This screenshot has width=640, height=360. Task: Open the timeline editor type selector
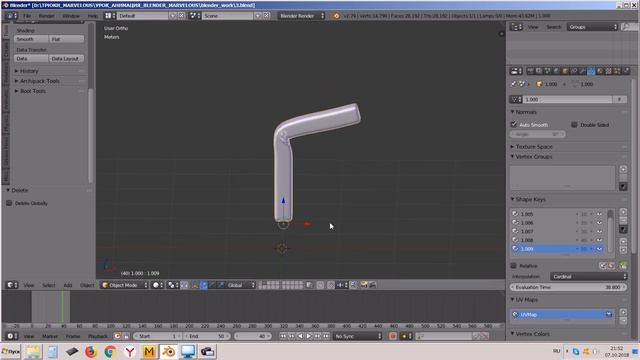coord(12,336)
